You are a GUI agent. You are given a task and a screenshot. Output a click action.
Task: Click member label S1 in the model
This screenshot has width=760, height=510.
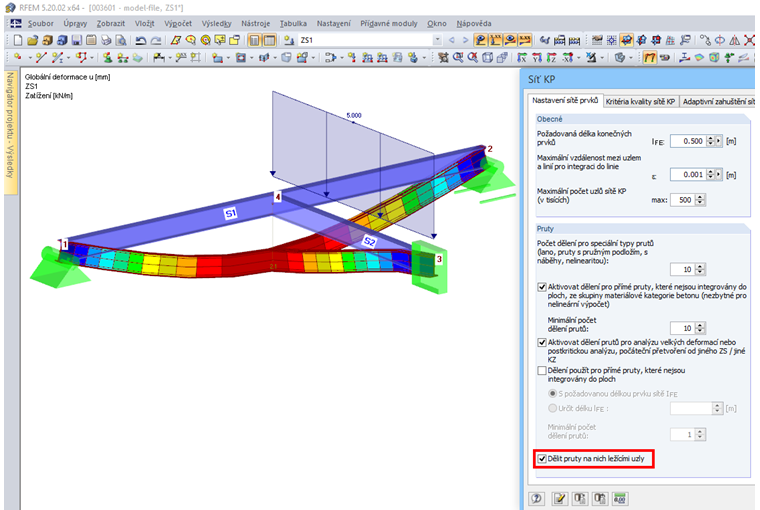pos(230,212)
